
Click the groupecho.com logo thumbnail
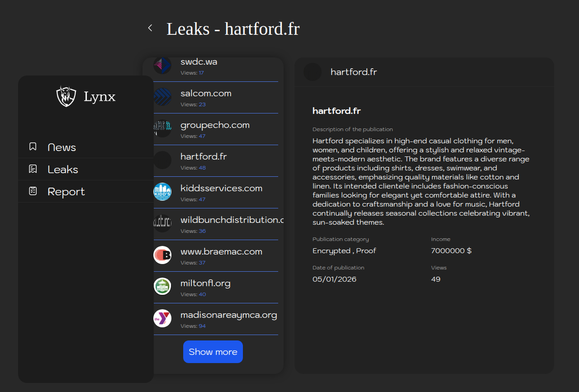point(162,128)
